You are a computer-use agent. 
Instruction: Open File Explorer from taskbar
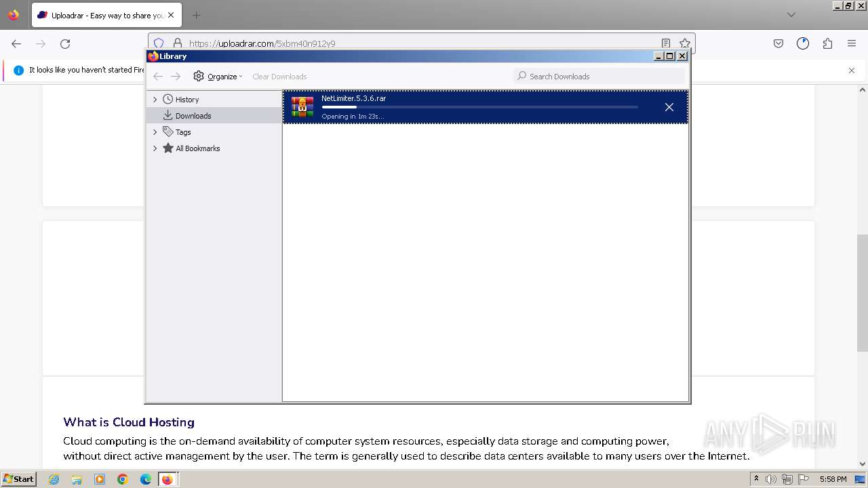(77, 479)
